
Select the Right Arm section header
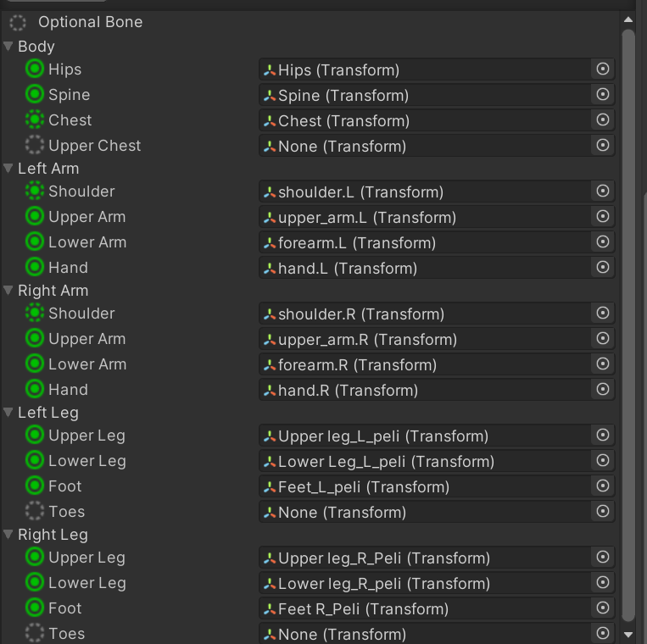pyautogui.click(x=53, y=291)
